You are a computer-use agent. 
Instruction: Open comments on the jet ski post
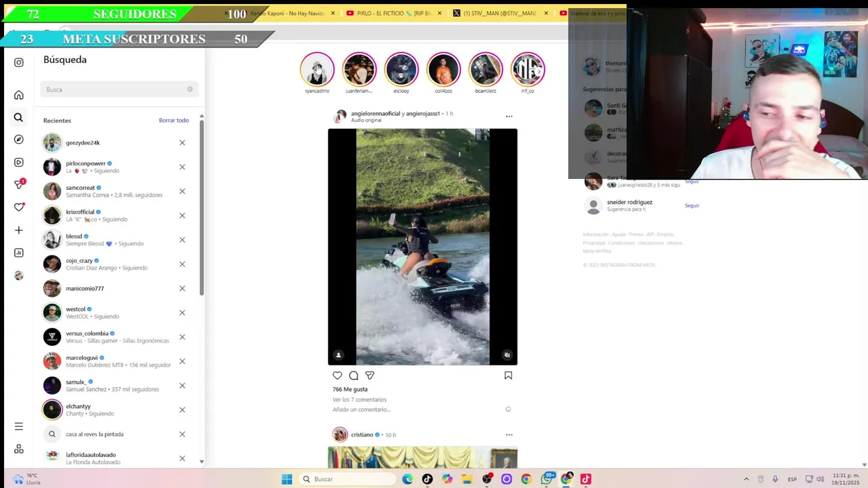[353, 375]
